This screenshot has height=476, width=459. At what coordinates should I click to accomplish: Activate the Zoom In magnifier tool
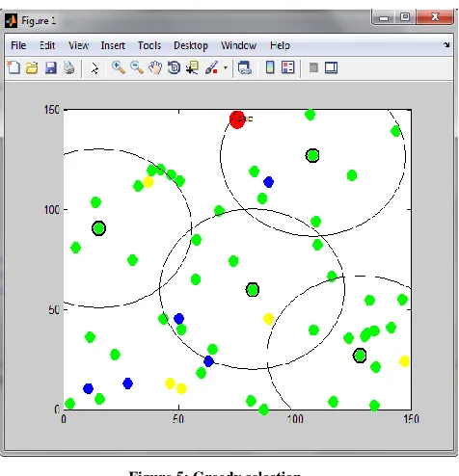click(119, 67)
